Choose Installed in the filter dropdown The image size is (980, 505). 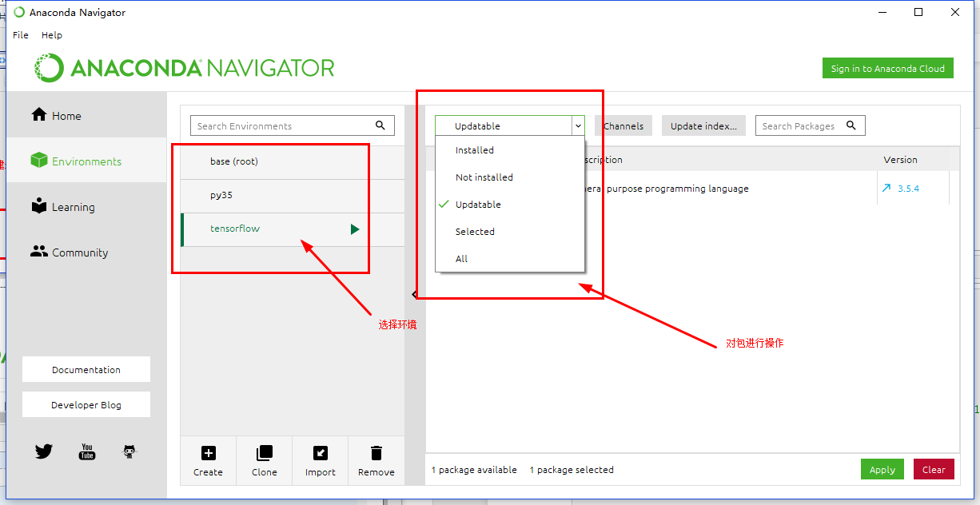[x=510, y=150]
